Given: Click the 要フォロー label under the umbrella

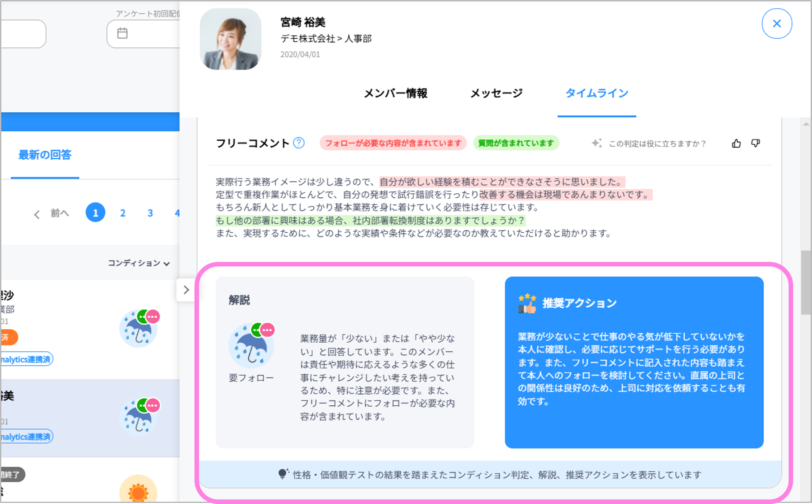Looking at the screenshot, I should 251,378.
